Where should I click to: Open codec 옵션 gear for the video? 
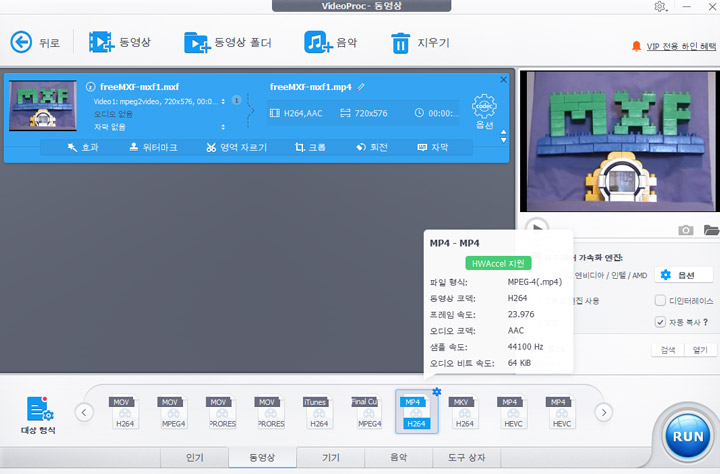[x=484, y=111]
